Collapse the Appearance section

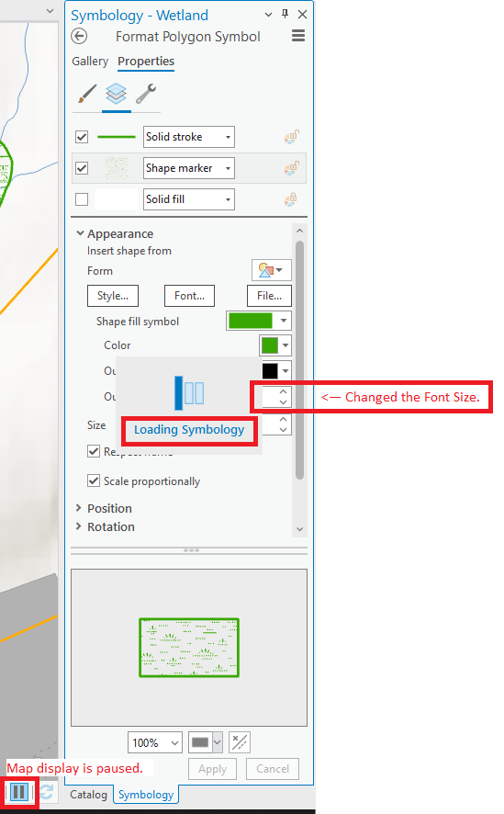click(x=81, y=233)
